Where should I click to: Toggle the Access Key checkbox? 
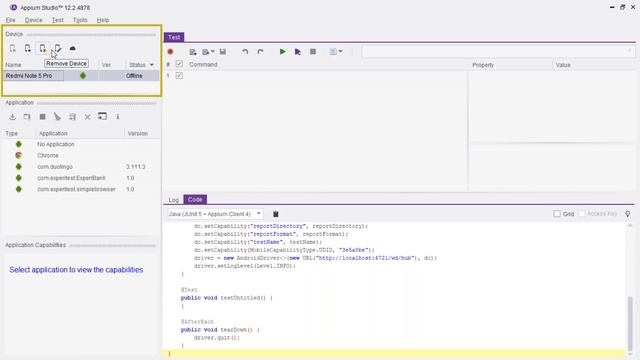(582, 213)
